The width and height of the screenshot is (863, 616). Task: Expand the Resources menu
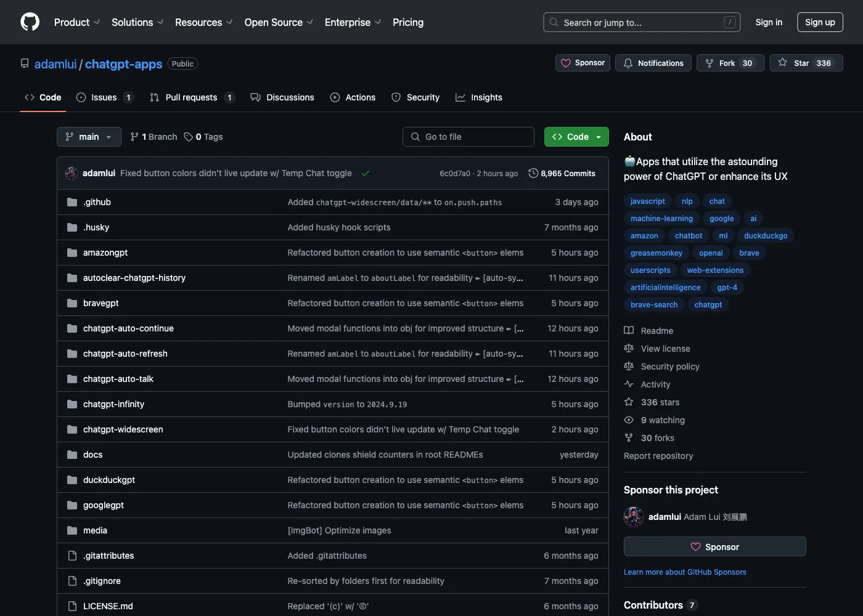[204, 22]
